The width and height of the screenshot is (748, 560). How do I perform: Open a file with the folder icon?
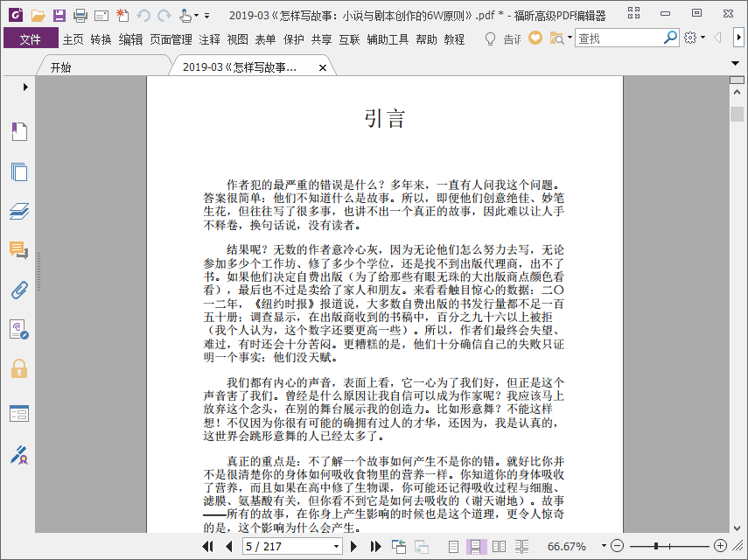pyautogui.click(x=38, y=15)
